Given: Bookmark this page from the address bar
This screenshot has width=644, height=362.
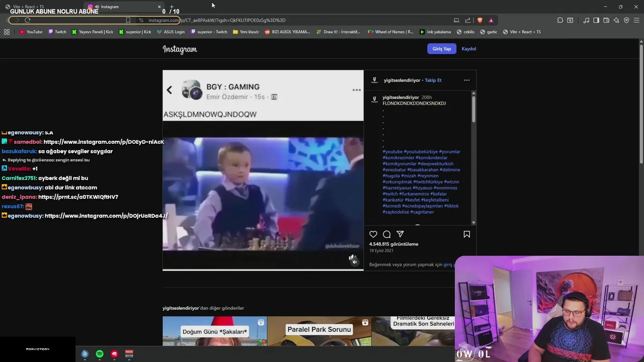Looking at the screenshot, I should 128,20.
